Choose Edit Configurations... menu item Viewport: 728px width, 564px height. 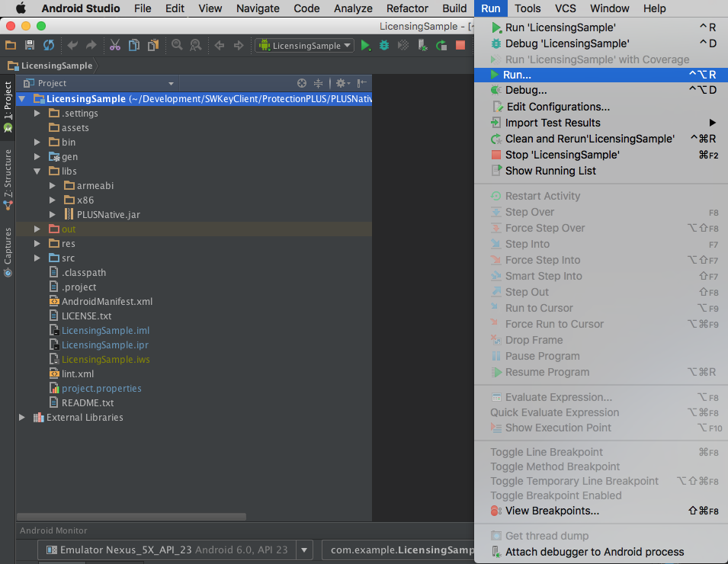point(601,107)
